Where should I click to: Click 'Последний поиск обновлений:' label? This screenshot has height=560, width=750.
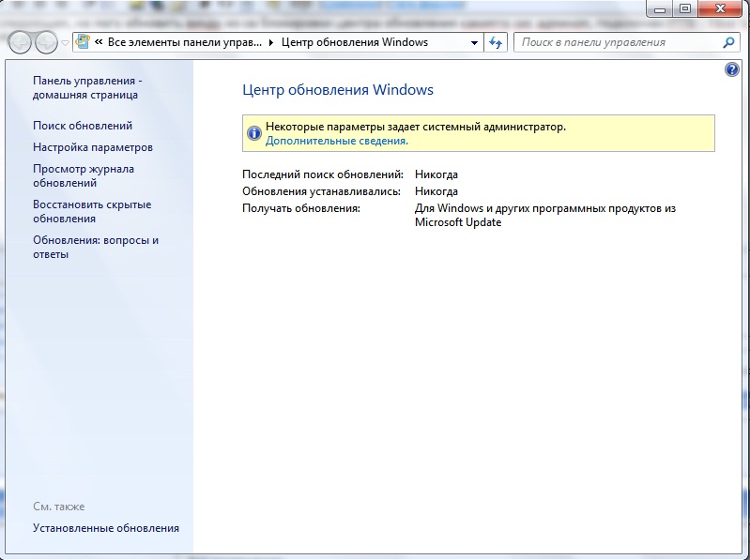[x=323, y=174]
